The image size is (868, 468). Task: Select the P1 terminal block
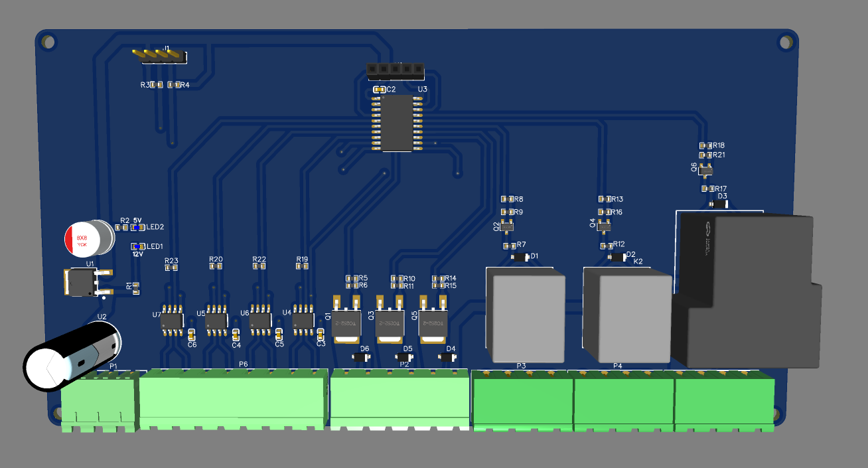pyautogui.click(x=100, y=400)
